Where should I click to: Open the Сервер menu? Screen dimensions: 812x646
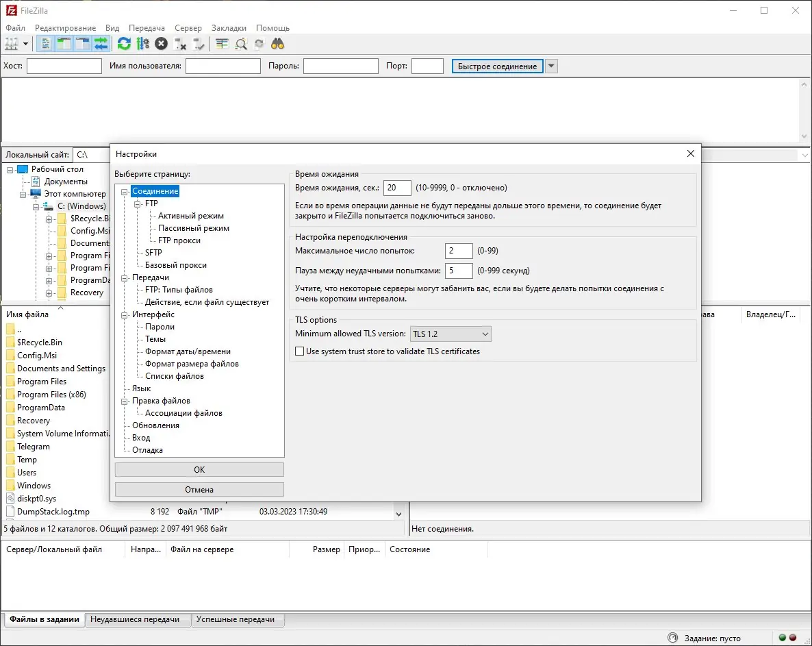pos(188,28)
